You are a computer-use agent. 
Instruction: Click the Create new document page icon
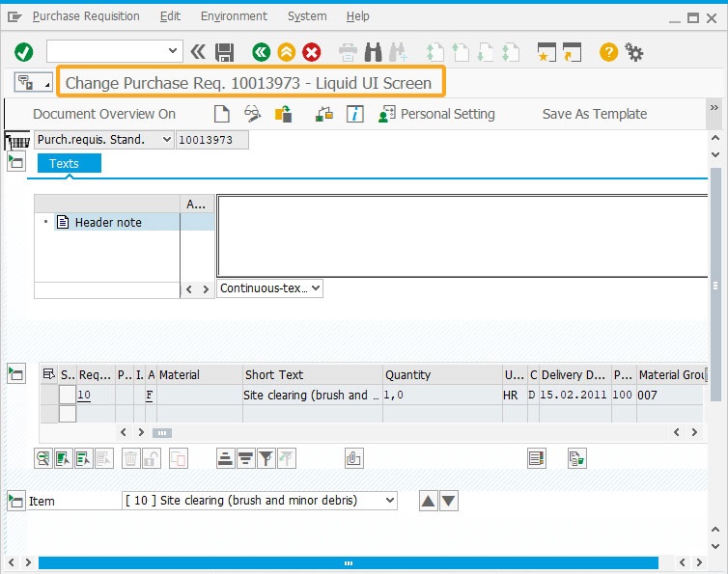222,114
